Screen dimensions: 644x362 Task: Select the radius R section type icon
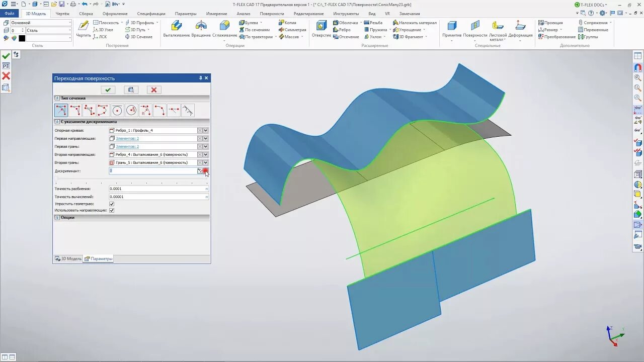pos(145,110)
